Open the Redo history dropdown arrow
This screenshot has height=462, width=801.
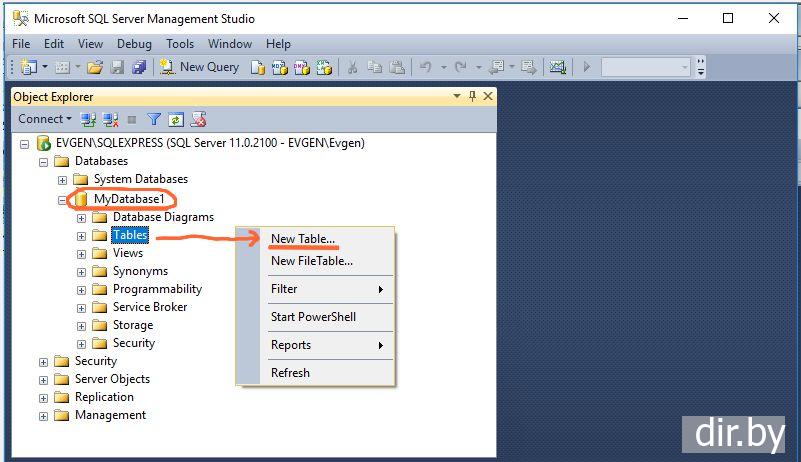point(478,67)
